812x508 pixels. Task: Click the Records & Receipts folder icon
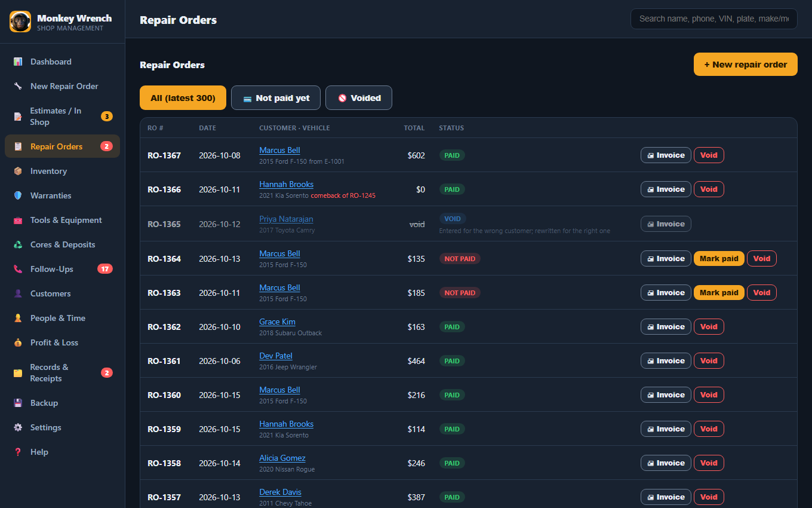(x=18, y=373)
